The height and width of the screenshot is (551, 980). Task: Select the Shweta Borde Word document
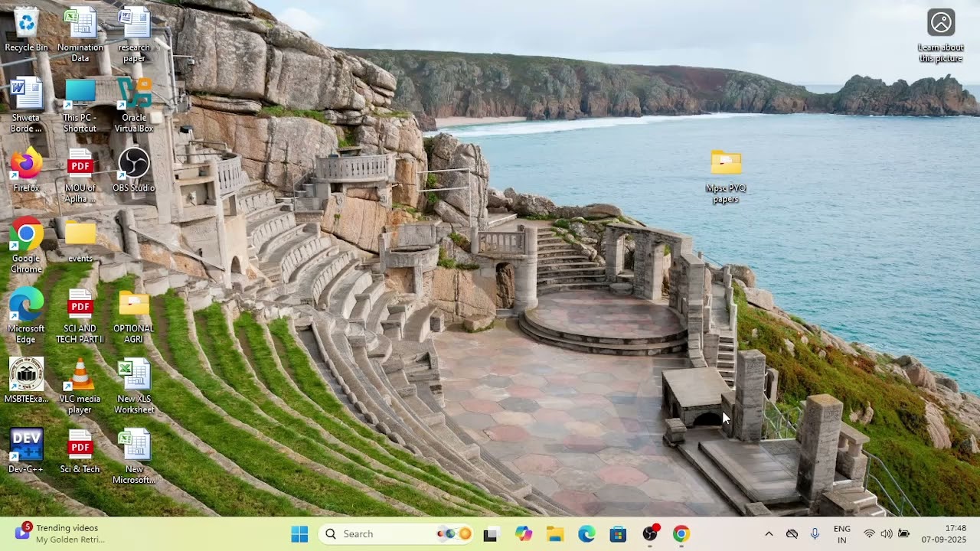coord(26,105)
